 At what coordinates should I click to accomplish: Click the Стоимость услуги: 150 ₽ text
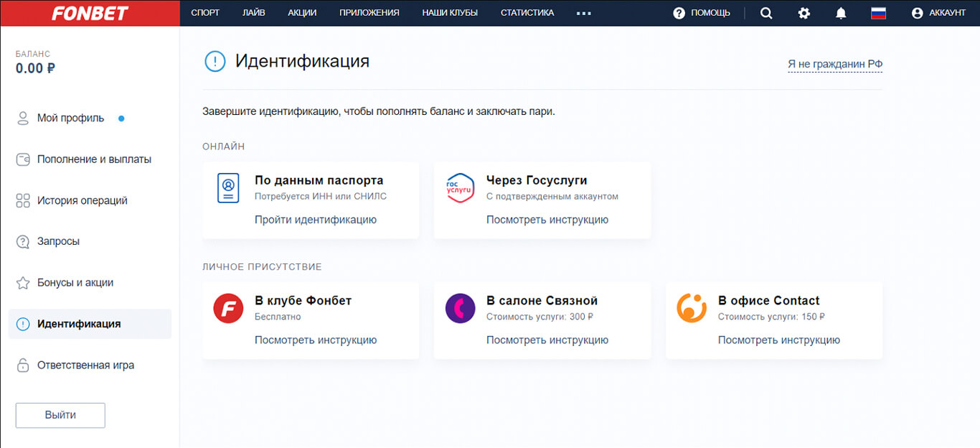(x=771, y=317)
